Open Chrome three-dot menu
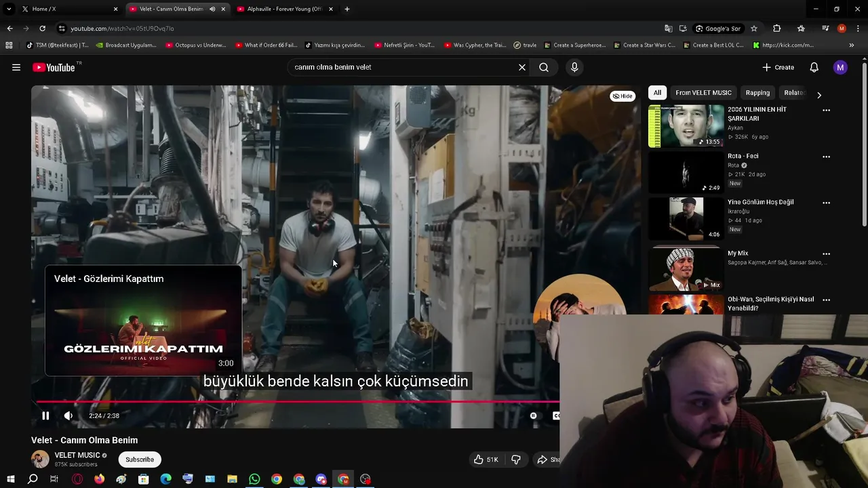The image size is (868, 488). coord(858,28)
